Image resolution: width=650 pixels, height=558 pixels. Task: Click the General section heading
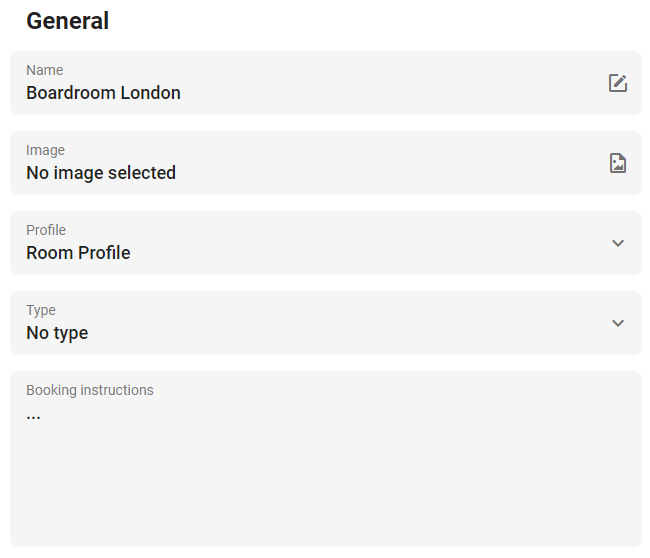pos(68,21)
